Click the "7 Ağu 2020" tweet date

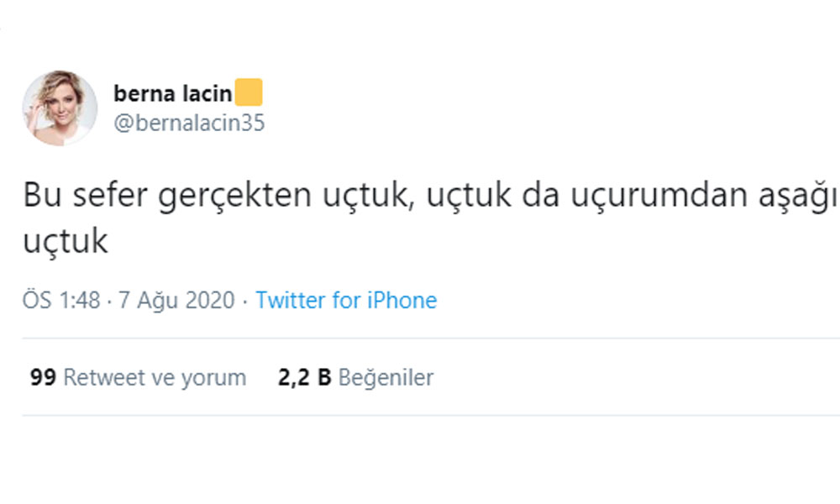(176, 300)
